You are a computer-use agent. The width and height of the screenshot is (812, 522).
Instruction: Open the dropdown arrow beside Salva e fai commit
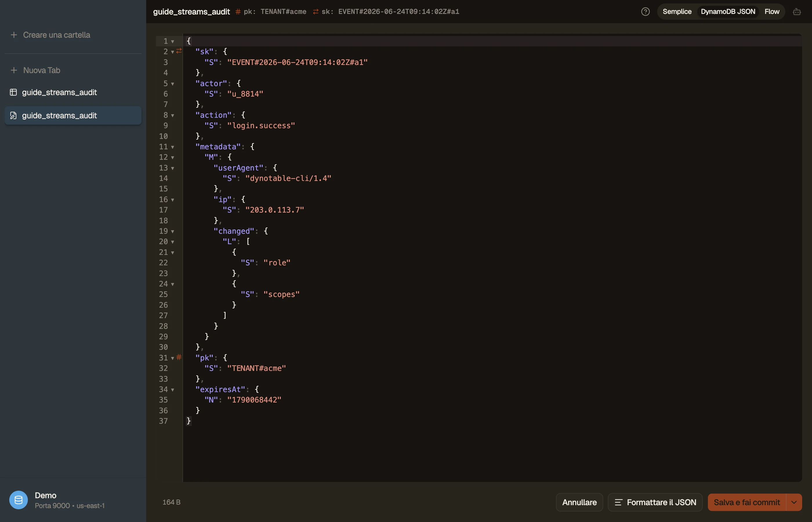(x=794, y=502)
